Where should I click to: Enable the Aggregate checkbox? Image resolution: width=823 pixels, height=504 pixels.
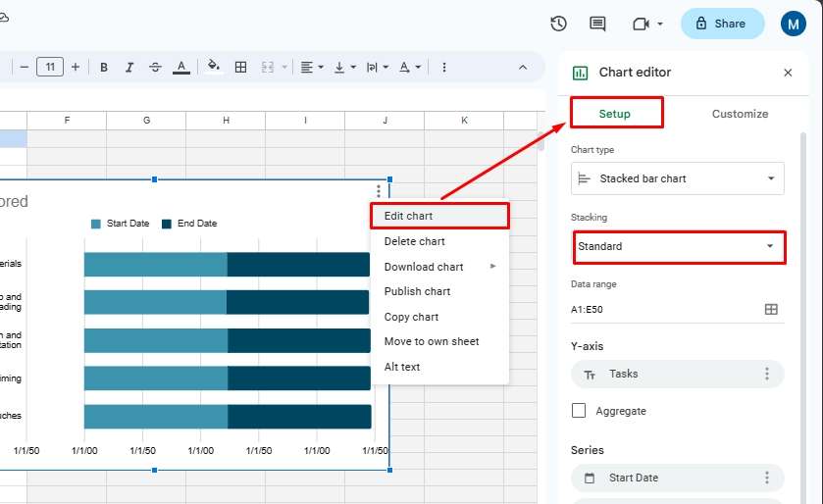579,410
